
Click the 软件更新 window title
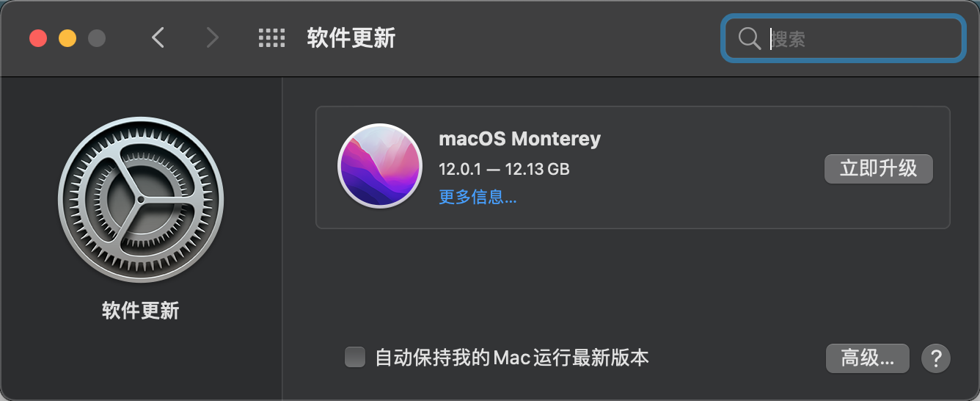(351, 38)
